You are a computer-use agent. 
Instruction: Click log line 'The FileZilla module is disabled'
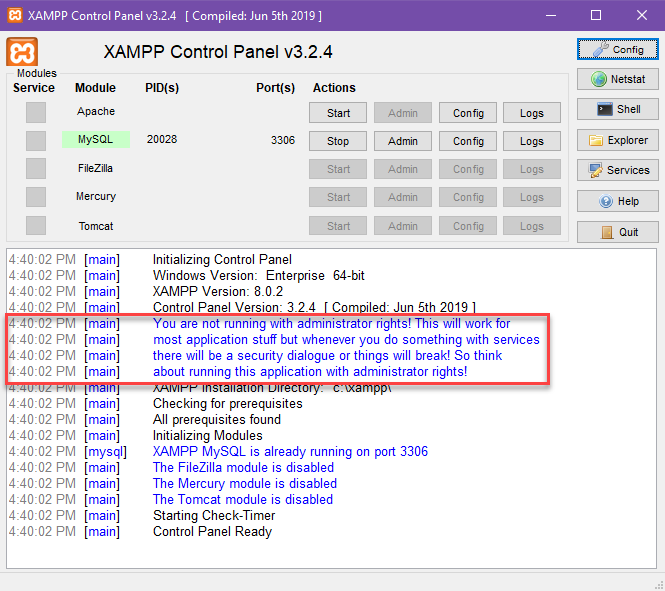click(x=243, y=467)
